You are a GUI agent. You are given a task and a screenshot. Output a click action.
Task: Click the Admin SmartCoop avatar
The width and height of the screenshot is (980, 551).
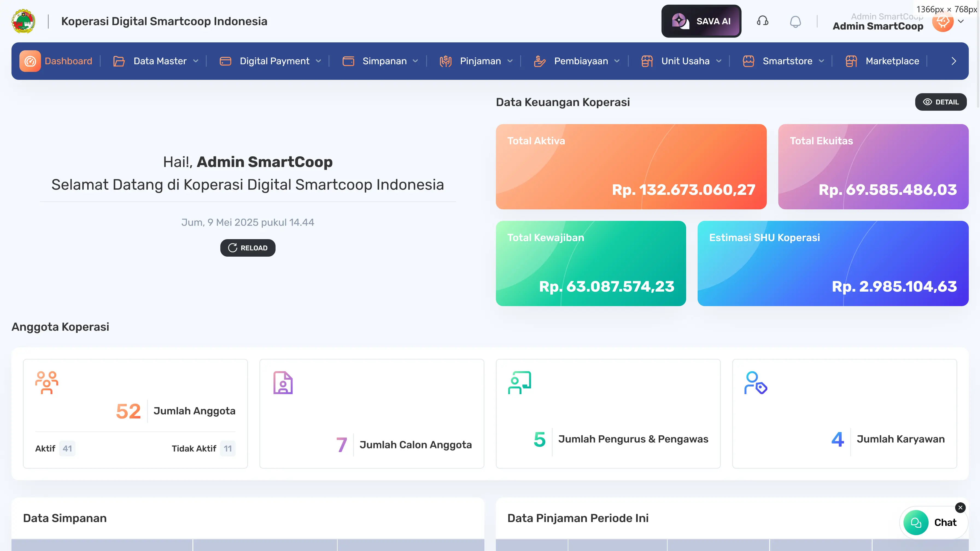[942, 22]
